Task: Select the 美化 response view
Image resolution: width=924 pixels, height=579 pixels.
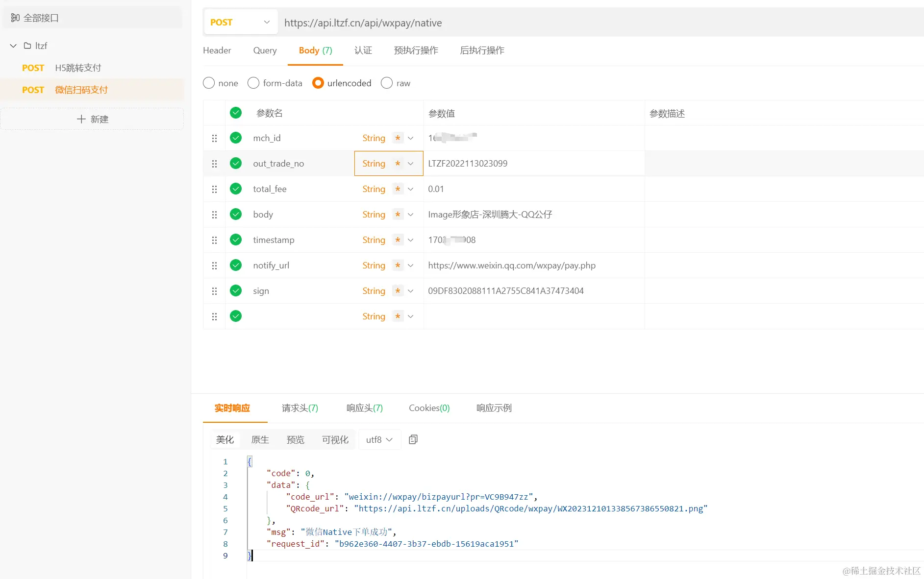Action: [225, 439]
